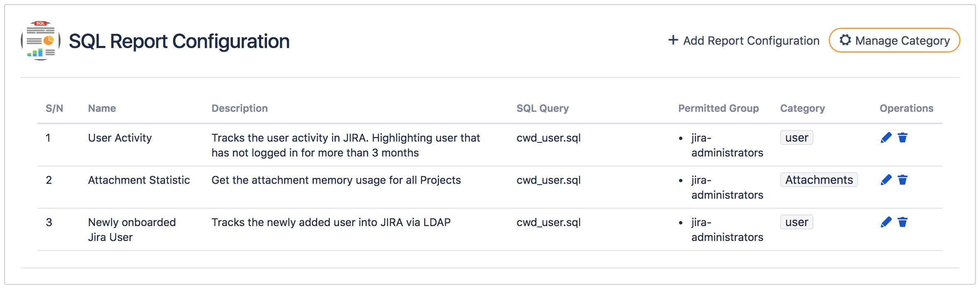Edit the Newly onboarded Jira User report

click(x=886, y=222)
